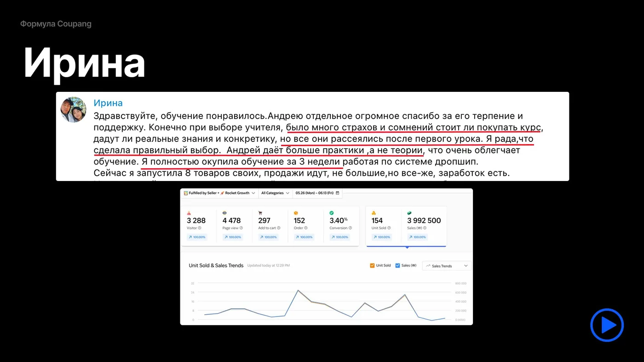Click the Visitor person icon

[189, 213]
